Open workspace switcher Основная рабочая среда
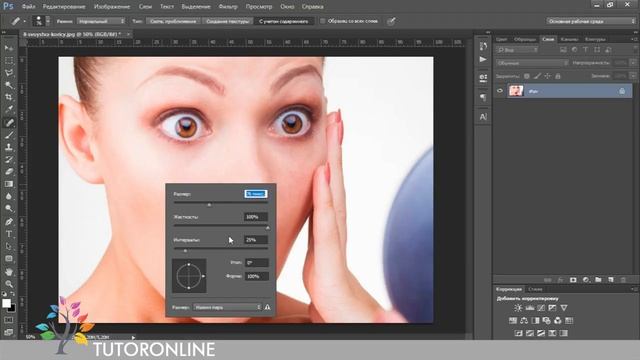This screenshot has height=360, width=640. (x=591, y=21)
